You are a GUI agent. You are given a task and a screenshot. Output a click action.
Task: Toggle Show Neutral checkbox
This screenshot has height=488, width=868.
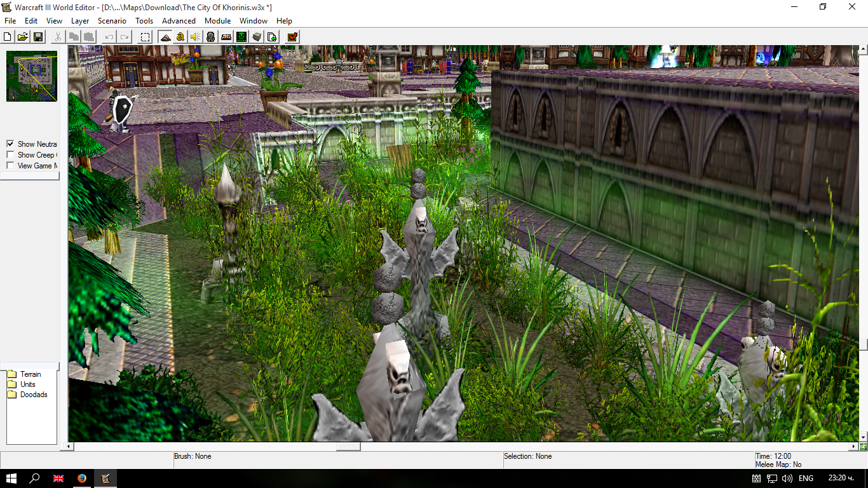10,144
